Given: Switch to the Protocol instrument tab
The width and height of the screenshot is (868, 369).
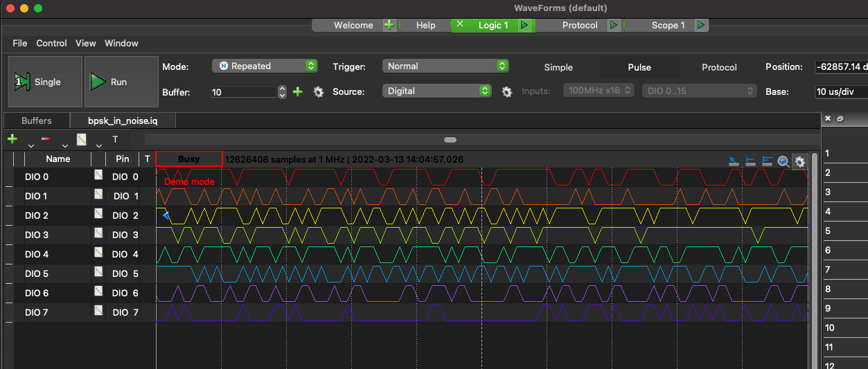Looking at the screenshot, I should pos(580,25).
